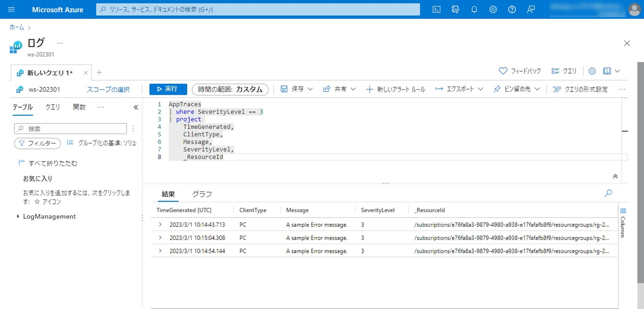Open search options vertical ellipsis
This screenshot has height=309, width=644.
(133, 129)
